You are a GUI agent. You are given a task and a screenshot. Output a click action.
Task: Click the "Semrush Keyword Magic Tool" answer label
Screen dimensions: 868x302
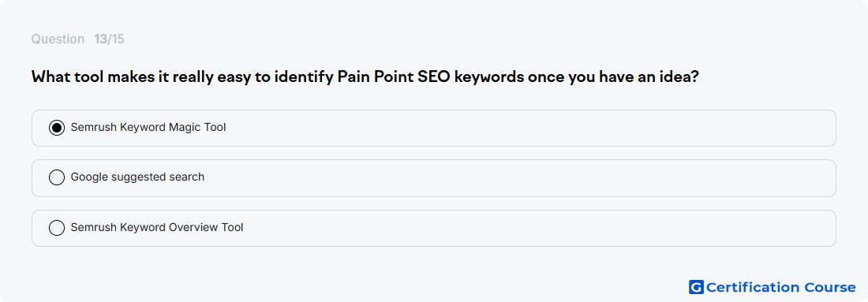point(148,128)
